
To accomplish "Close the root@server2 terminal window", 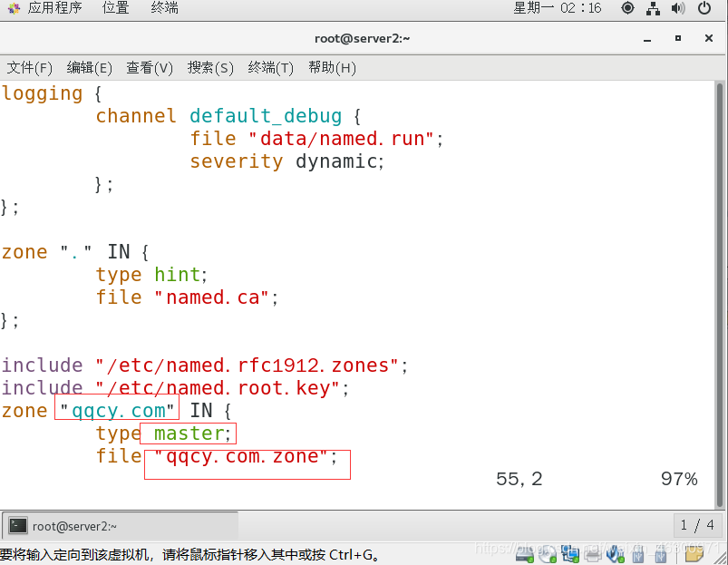I will point(708,38).
